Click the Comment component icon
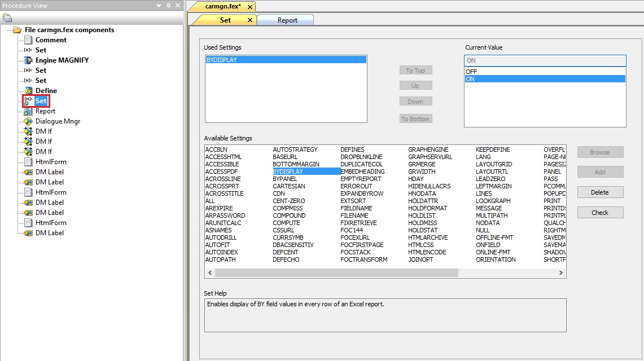Image resolution: width=644 pixels, height=361 pixels. pos(28,40)
